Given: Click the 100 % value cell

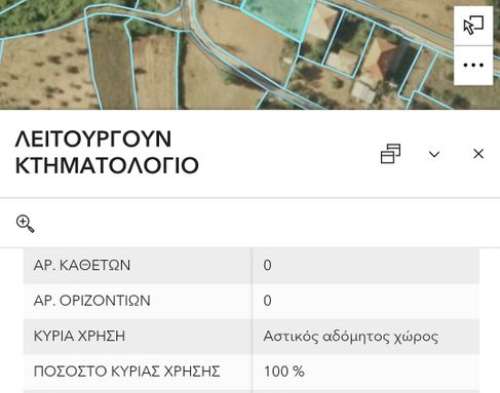Looking at the screenshot, I should pos(366,372).
